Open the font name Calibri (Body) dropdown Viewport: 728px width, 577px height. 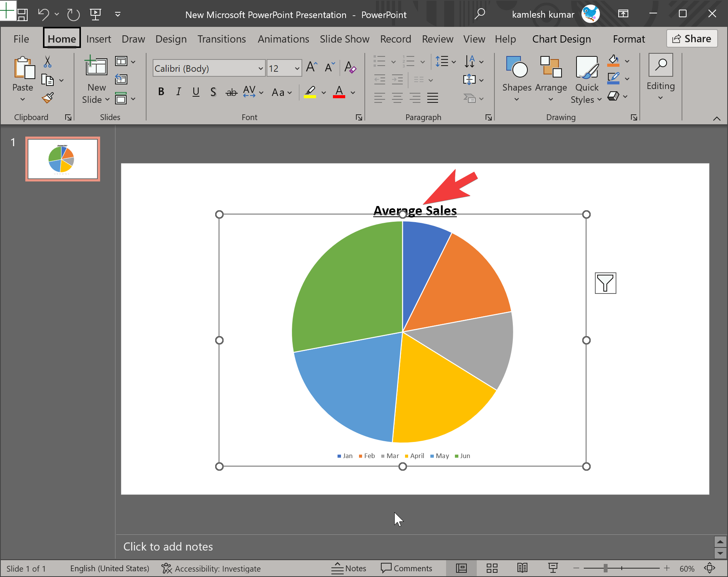pyautogui.click(x=260, y=69)
